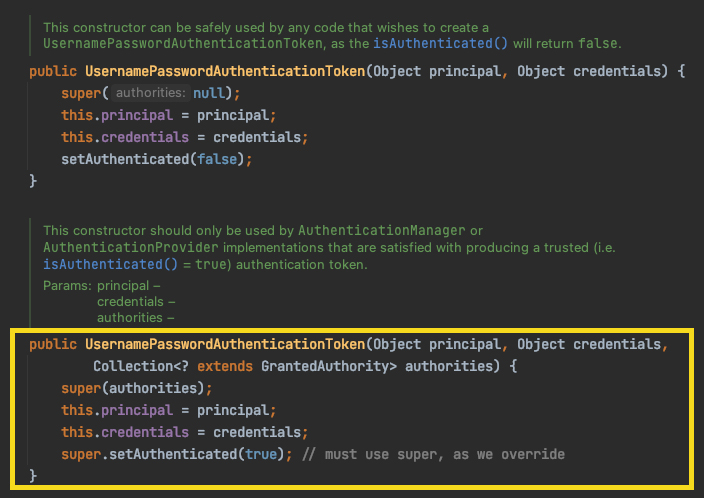Click 'authorities –' doc param line

click(x=136, y=318)
